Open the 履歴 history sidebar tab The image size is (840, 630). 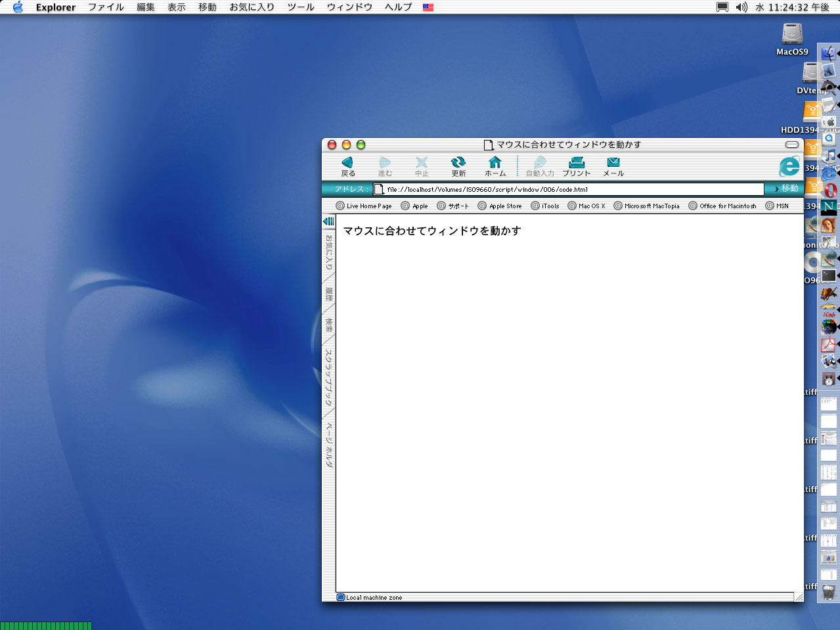(x=329, y=294)
